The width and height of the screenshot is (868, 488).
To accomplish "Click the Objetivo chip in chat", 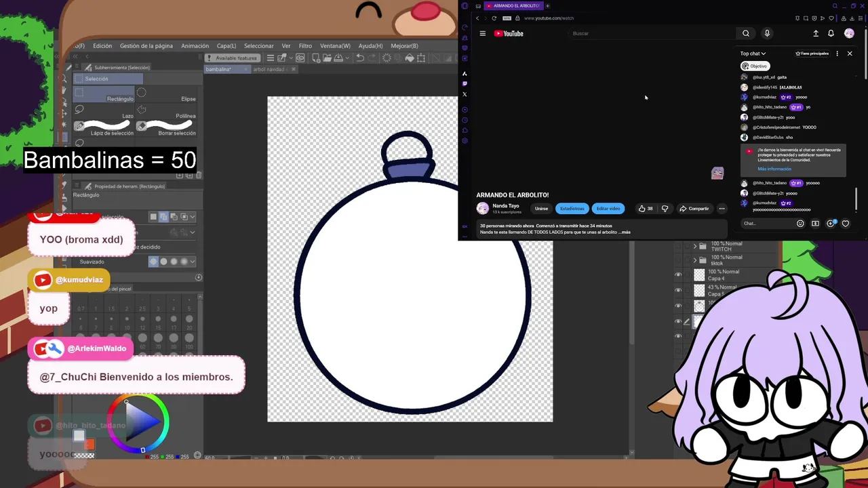I will click(754, 66).
